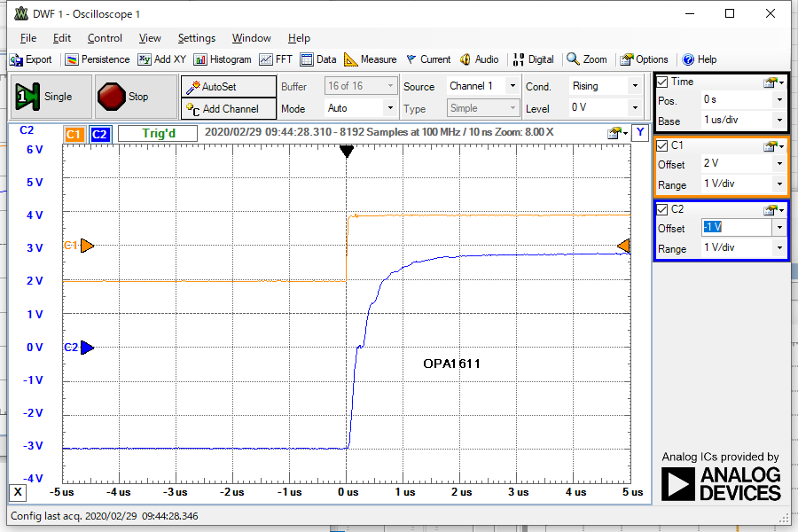Run AutoSet
The width and height of the screenshot is (798, 532).
coord(229,87)
